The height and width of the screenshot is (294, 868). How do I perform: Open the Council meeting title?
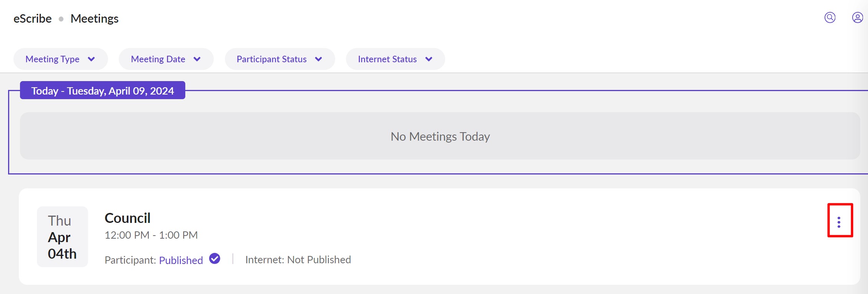(x=127, y=218)
